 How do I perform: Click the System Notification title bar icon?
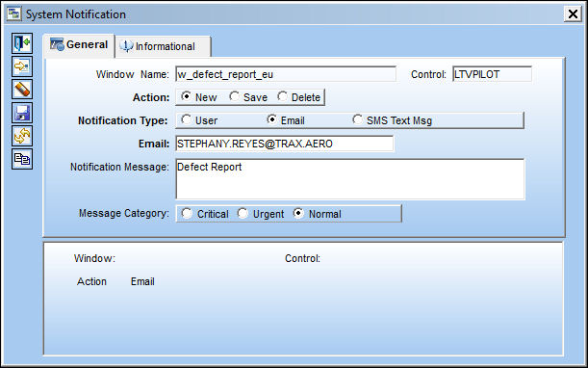(14, 13)
